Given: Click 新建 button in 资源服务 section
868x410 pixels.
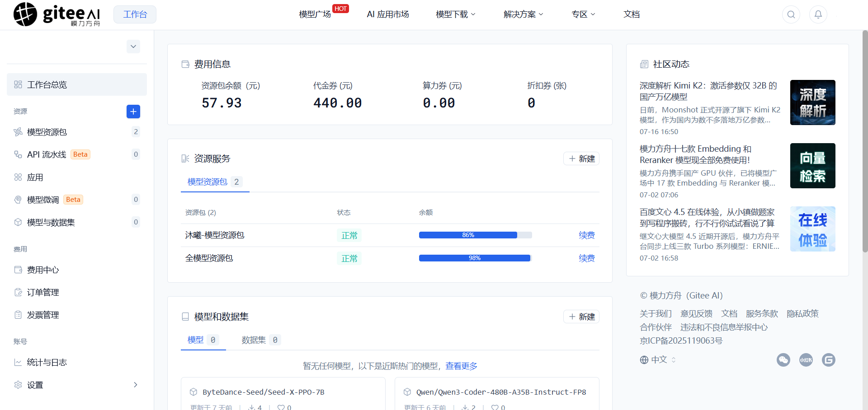Looking at the screenshot, I should point(581,158).
